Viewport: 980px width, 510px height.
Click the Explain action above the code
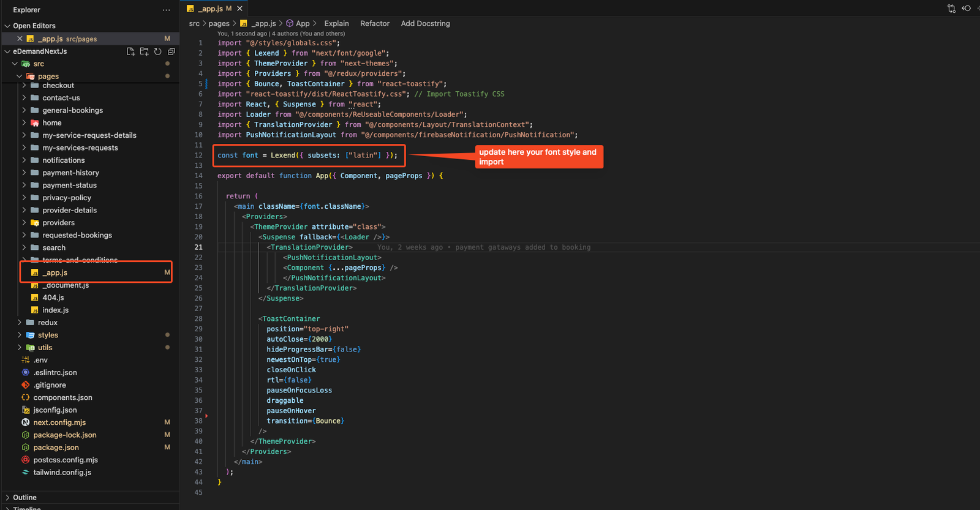336,23
